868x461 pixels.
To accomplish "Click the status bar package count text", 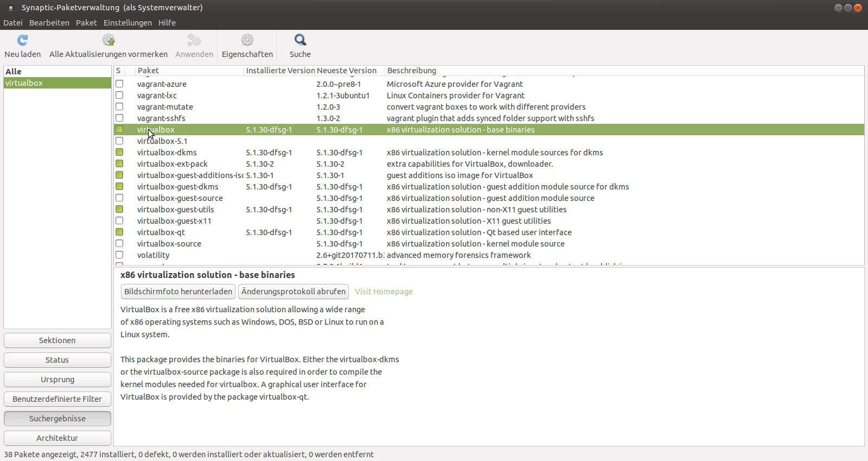I will pos(189,454).
